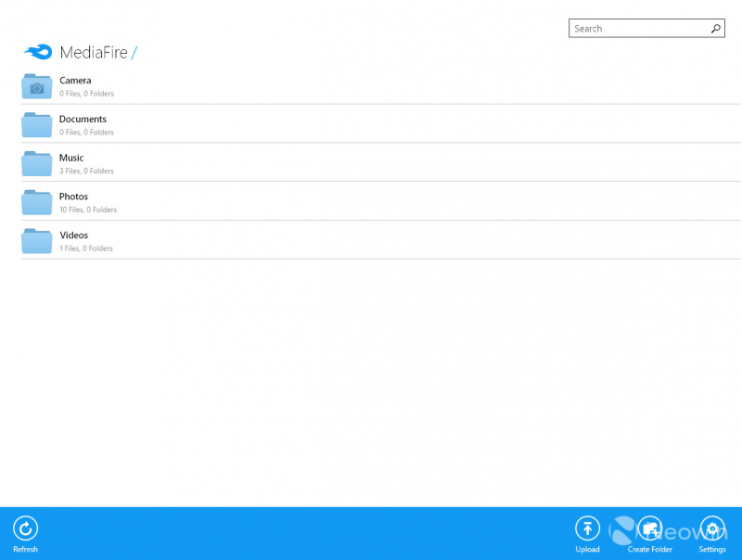Open the folder named Photos
Viewport: 742px width, 560px height.
[73, 197]
